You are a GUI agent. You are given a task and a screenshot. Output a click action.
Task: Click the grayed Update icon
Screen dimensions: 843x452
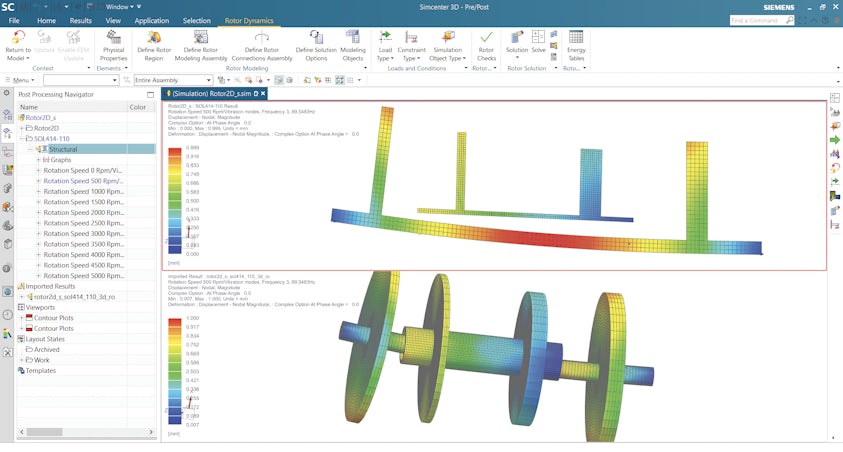tap(44, 38)
